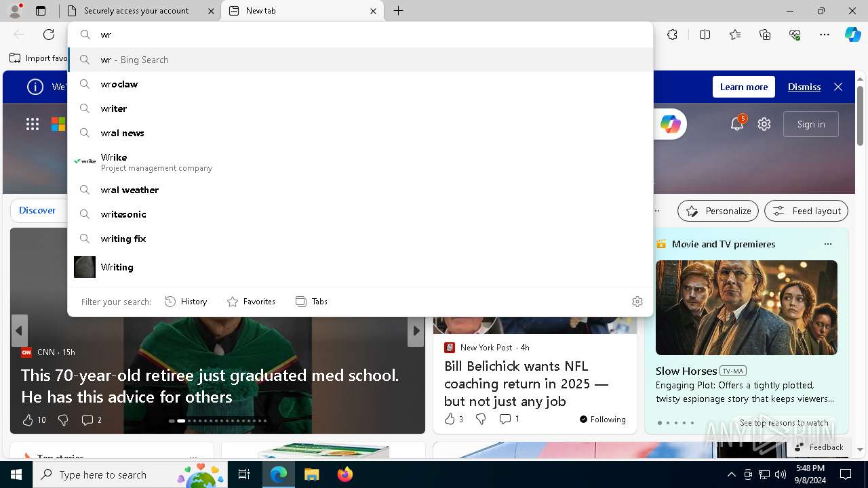Viewport: 868px width, 488px height.
Task: Open a new browser tab with plus
Action: click(398, 11)
